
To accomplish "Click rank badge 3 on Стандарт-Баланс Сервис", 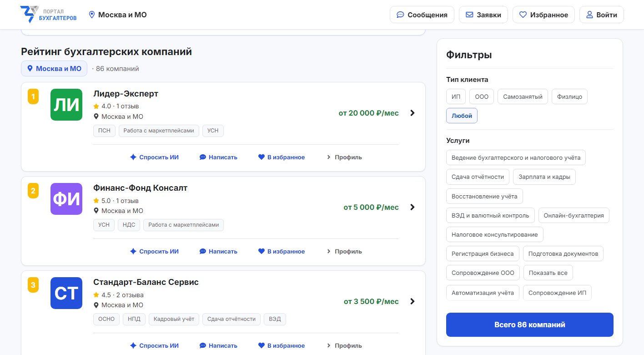I will 33,285.
